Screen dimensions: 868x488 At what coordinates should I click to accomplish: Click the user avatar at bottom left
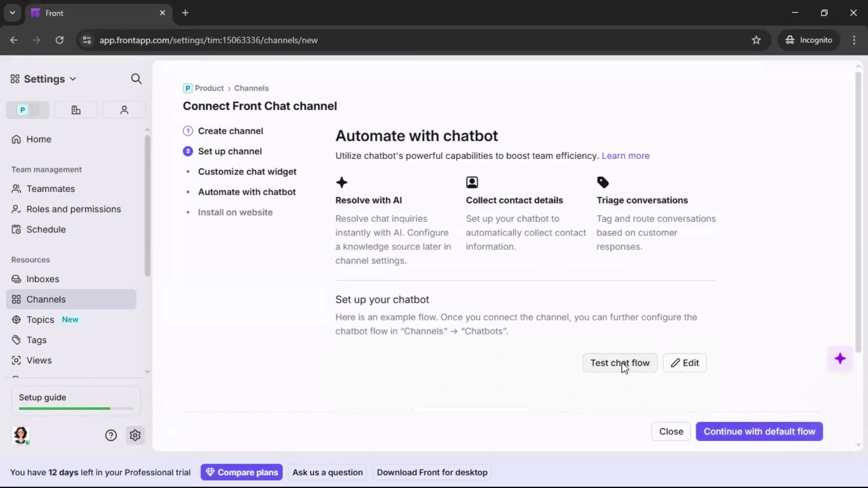pyautogui.click(x=21, y=435)
